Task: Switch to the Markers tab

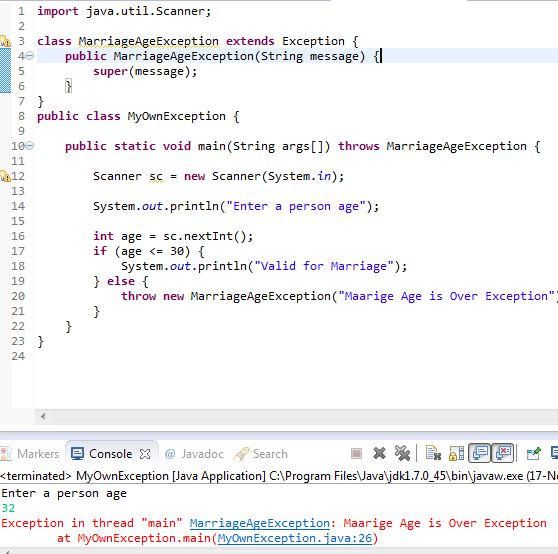Action: (30, 454)
